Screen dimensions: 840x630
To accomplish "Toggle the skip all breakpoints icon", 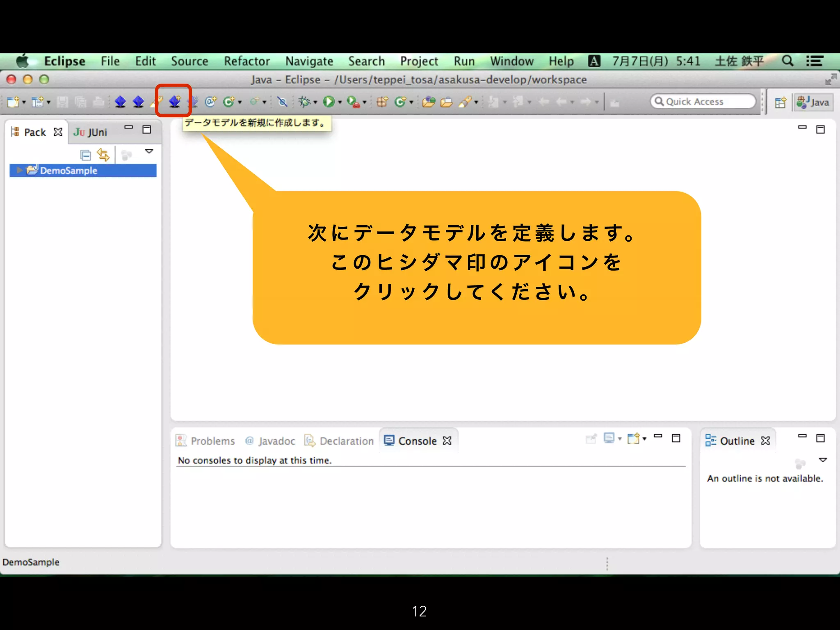I will click(282, 101).
